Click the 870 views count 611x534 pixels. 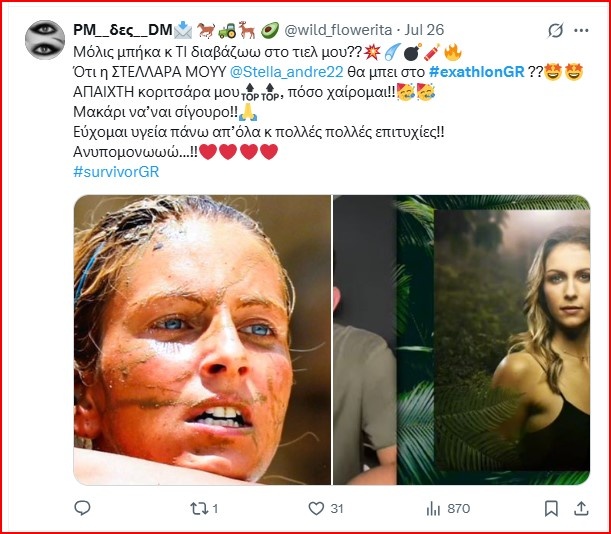pos(458,509)
